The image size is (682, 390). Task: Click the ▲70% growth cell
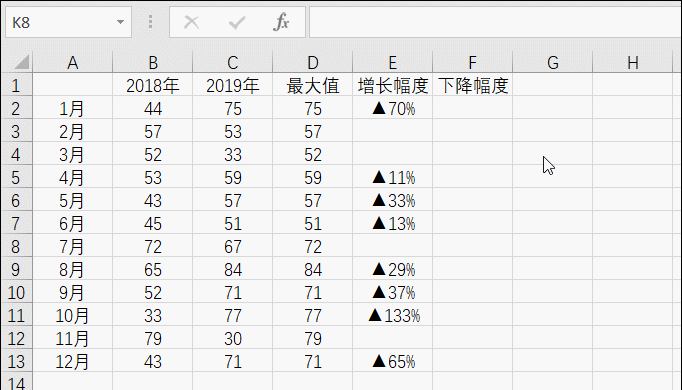(x=393, y=108)
